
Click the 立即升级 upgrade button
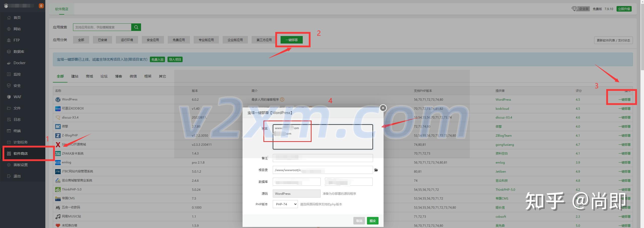[624, 9]
